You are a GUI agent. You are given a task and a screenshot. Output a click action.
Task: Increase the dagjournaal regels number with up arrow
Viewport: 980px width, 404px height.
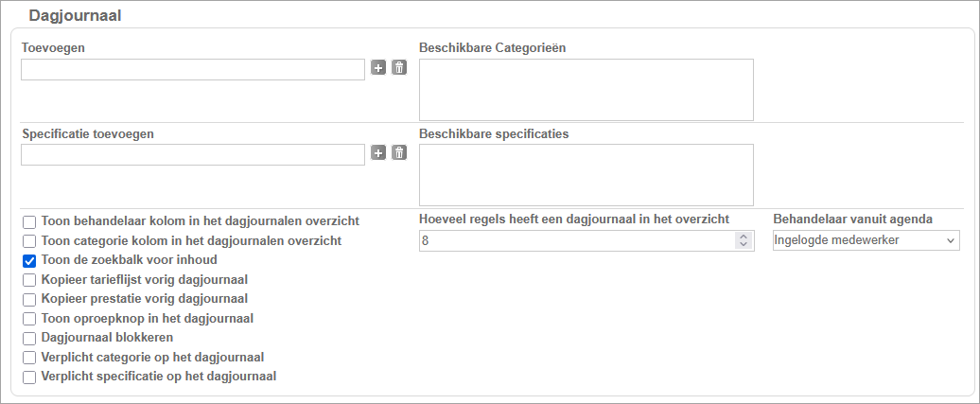point(744,237)
